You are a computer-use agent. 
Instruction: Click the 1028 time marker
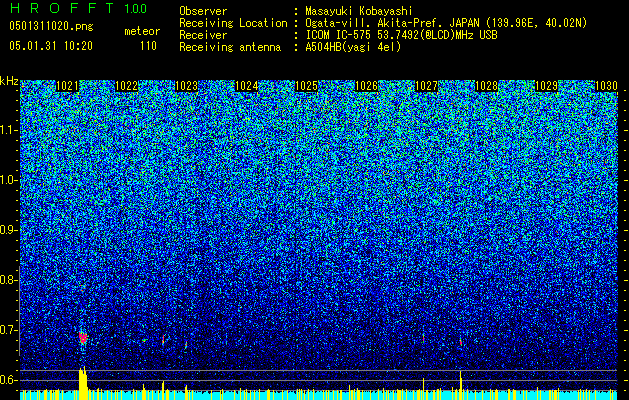[x=486, y=86]
